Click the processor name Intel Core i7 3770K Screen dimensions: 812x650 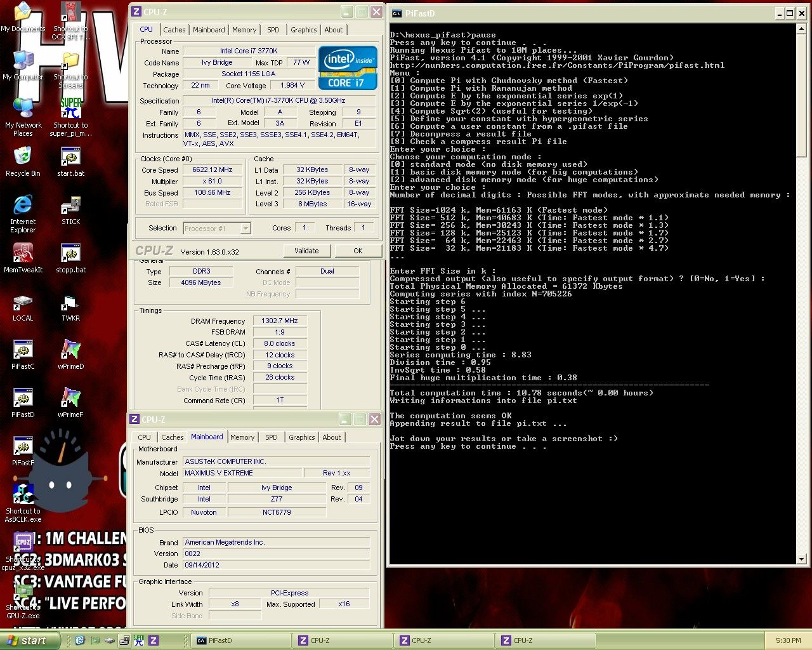point(249,51)
